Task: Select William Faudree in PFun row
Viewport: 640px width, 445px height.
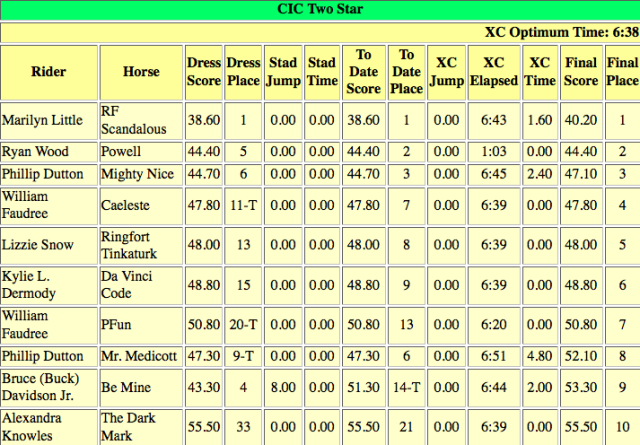Action: pos(25,325)
